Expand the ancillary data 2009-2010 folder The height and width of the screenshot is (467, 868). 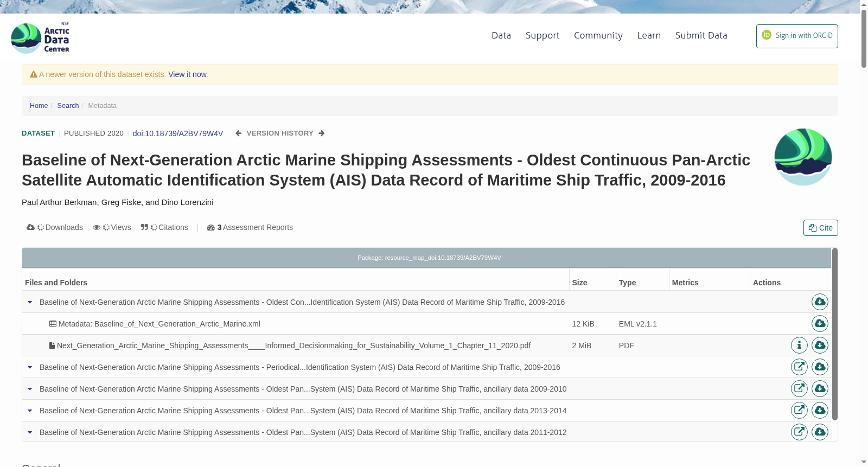[30, 389]
